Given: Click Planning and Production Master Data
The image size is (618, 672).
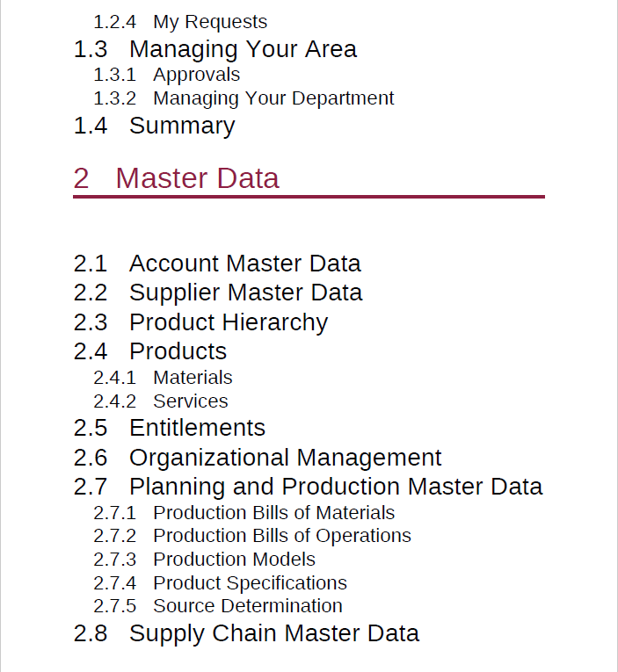Looking at the screenshot, I should coord(336,487).
